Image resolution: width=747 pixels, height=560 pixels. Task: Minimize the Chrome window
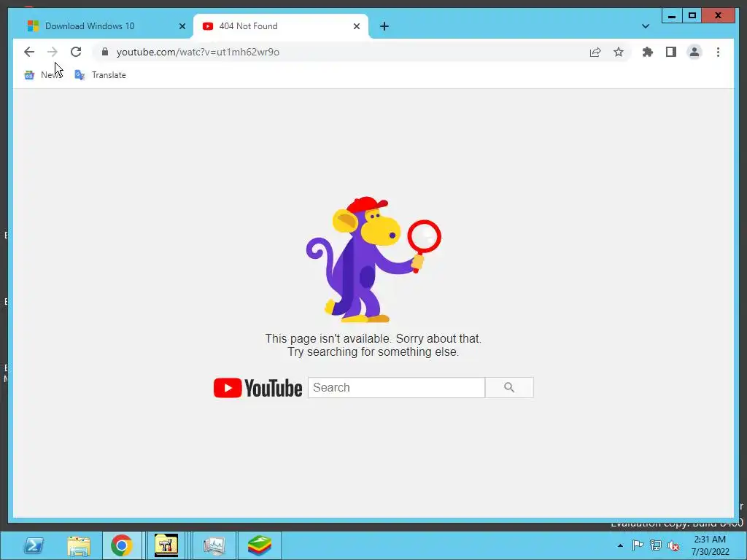672,16
